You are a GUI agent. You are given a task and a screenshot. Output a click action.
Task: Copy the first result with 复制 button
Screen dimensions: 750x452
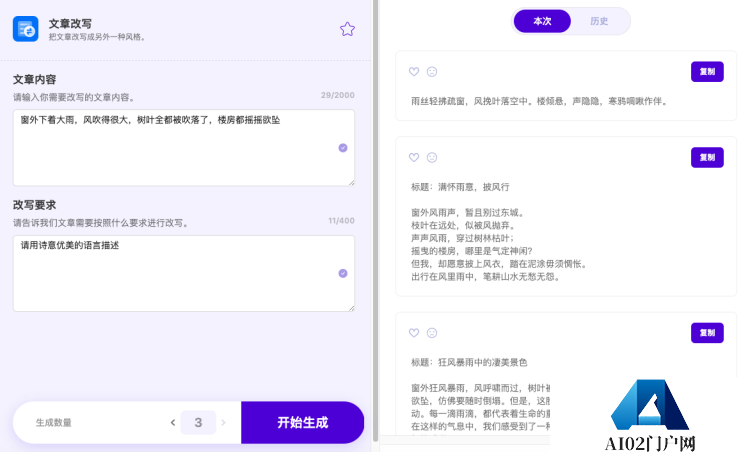click(x=707, y=72)
